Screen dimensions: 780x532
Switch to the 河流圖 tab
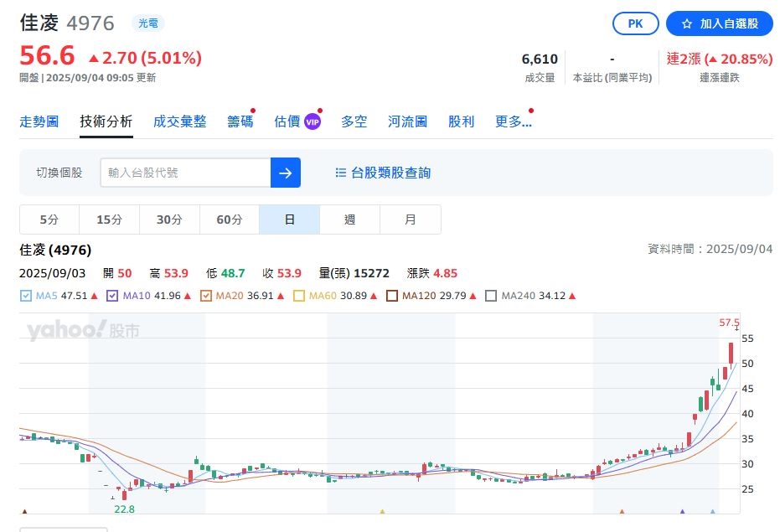[407, 121]
